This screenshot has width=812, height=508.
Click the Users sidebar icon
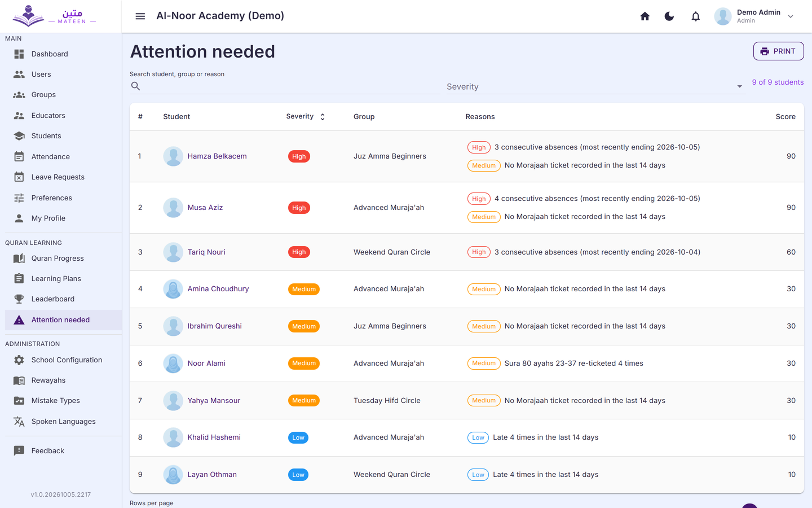(x=19, y=75)
